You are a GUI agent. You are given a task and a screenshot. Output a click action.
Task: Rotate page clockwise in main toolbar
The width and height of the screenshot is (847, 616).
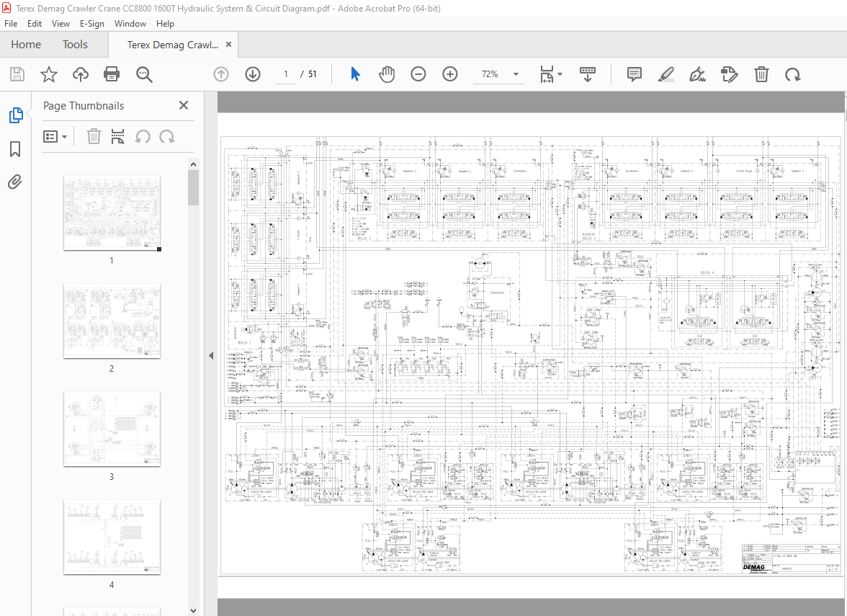point(792,74)
